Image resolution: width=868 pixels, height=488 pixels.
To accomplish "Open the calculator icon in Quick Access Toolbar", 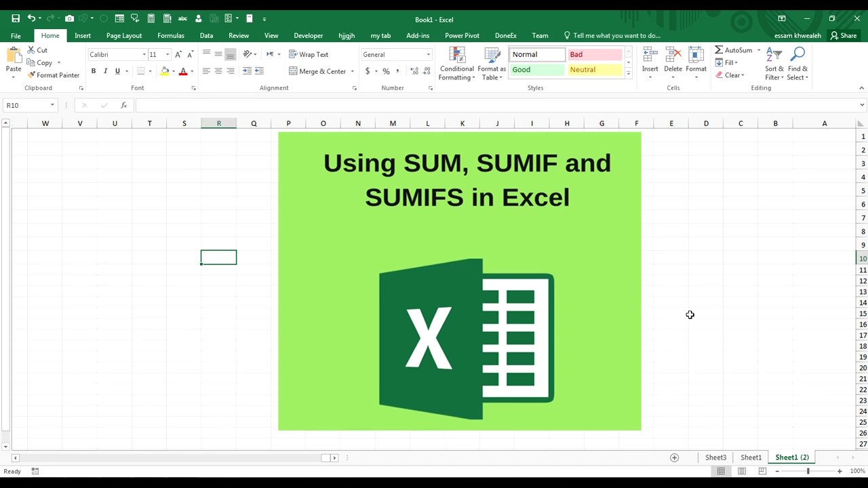I will click(x=151, y=19).
